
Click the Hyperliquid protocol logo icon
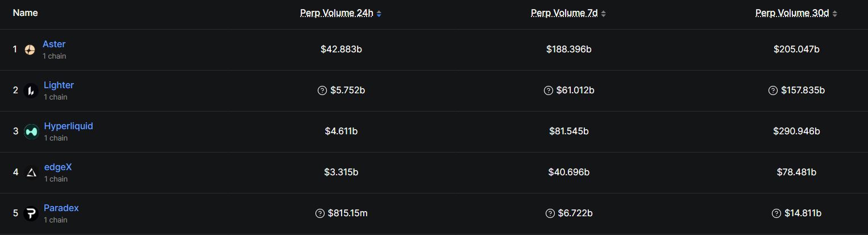[x=31, y=131]
